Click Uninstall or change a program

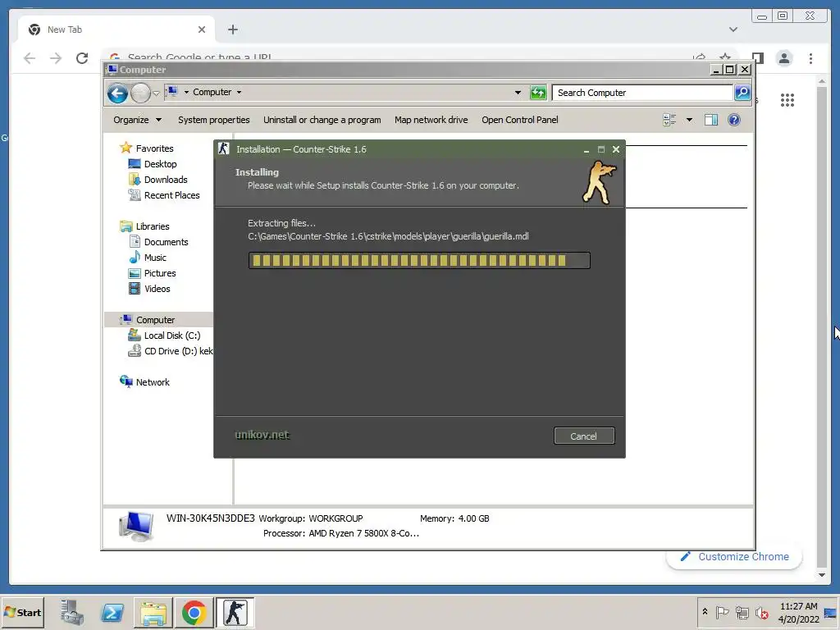tap(322, 120)
